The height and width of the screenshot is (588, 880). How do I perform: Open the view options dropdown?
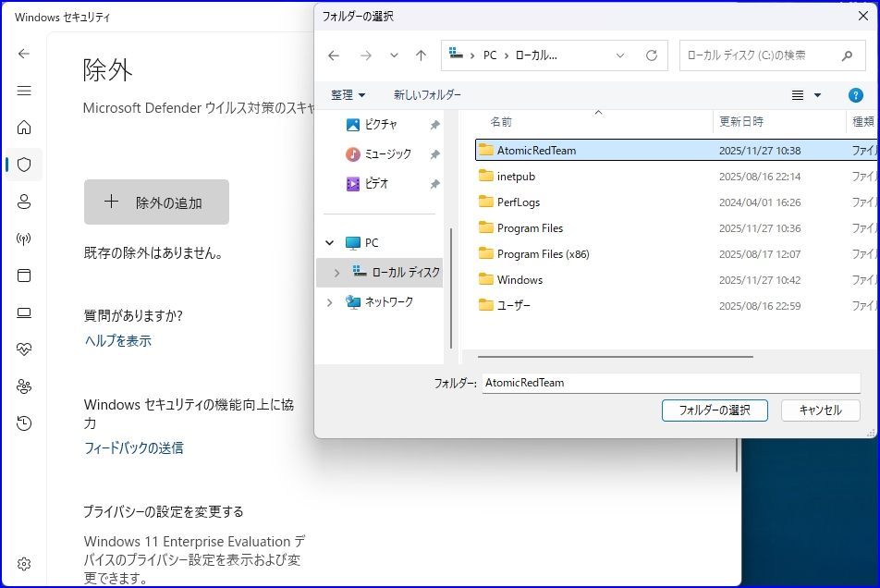coord(806,95)
